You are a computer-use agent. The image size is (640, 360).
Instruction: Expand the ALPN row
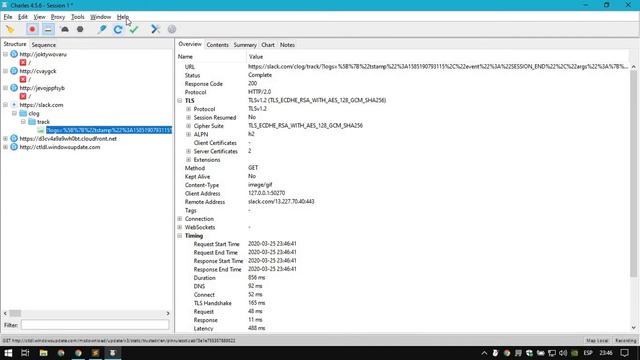click(189, 134)
